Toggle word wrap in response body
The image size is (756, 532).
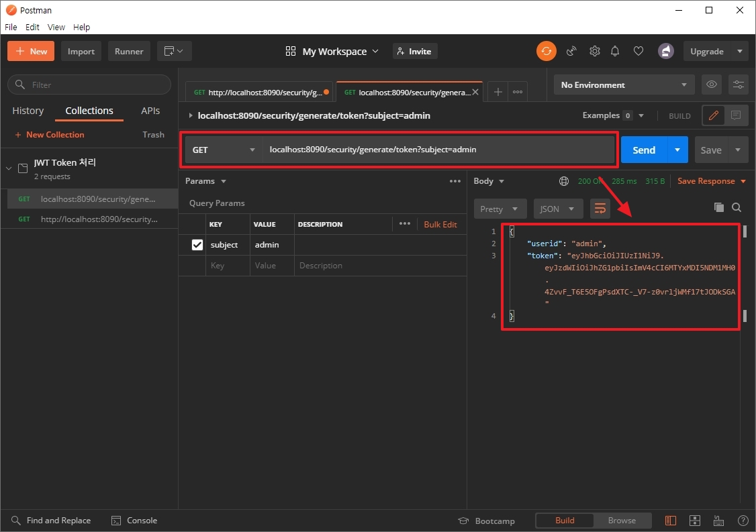coord(600,209)
